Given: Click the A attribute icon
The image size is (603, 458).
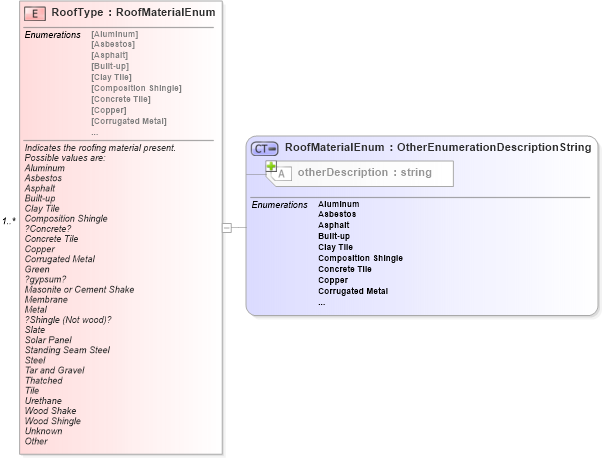Looking at the screenshot, I should point(282,174).
